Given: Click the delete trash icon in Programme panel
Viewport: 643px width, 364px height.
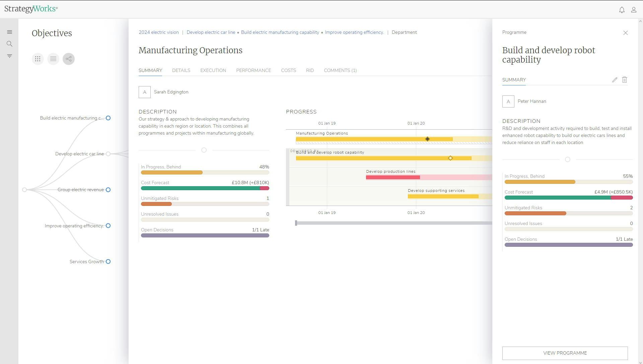Looking at the screenshot, I should coord(625,79).
